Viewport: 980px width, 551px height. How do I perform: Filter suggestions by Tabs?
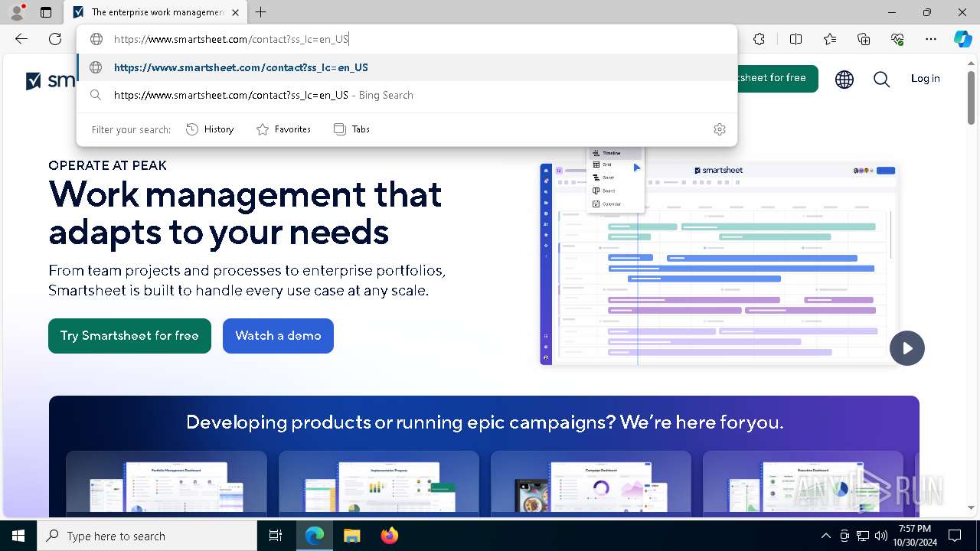point(351,129)
